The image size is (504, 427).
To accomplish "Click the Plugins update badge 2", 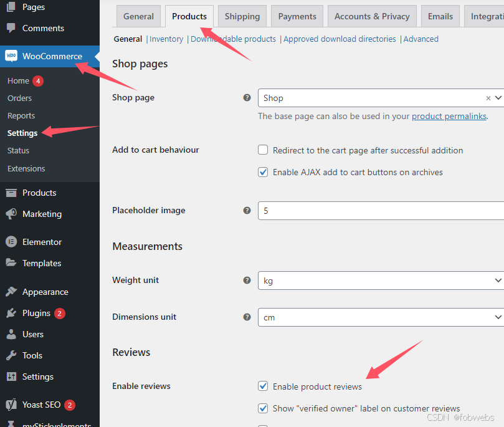I will 59,313.
